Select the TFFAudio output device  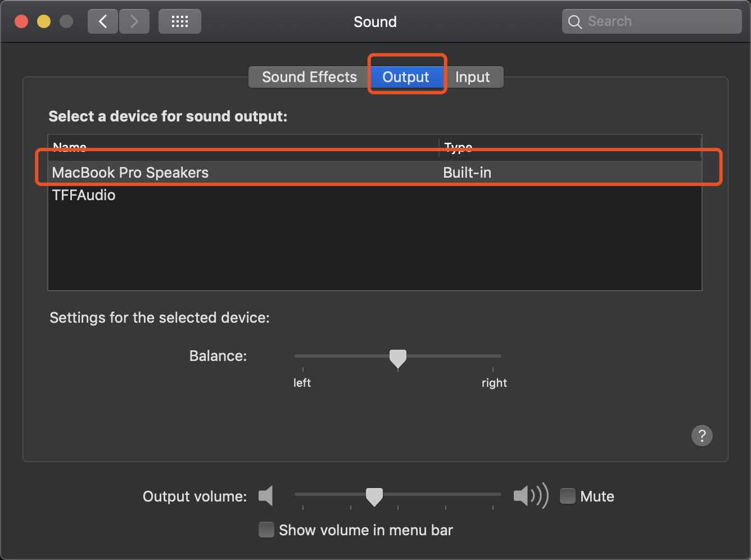tap(375, 195)
